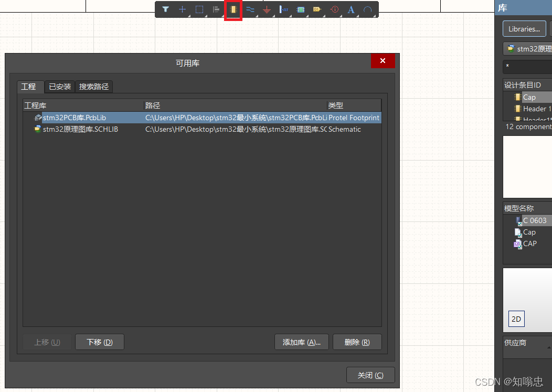This screenshot has height=392, width=552.
Task: Click the stm32PCB库.PcbLib footprint library icon
Action: [38, 118]
